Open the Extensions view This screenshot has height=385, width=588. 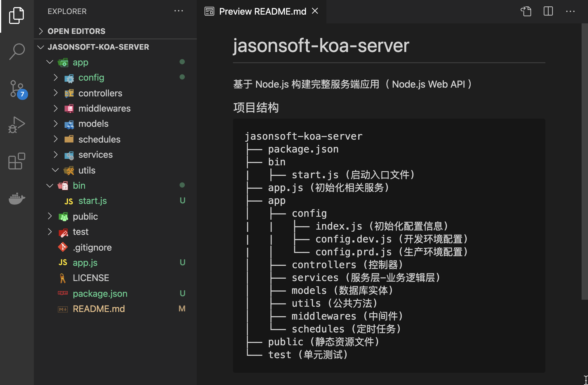(17, 161)
